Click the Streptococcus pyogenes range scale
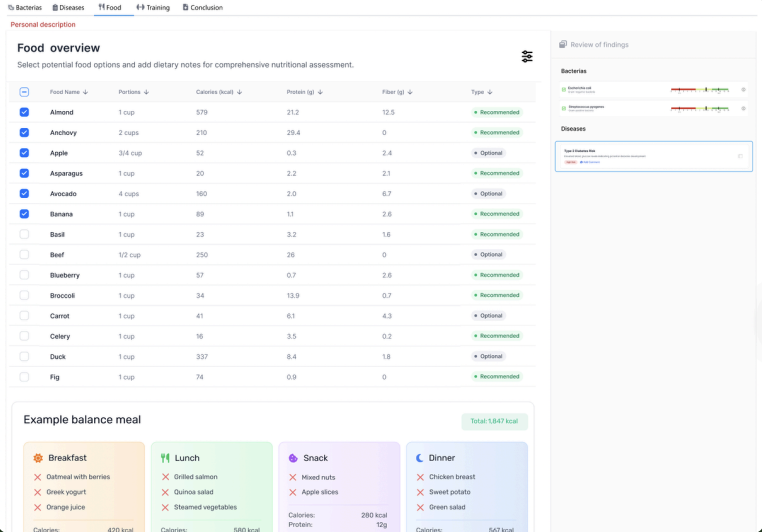The width and height of the screenshot is (762, 532). (x=702, y=107)
